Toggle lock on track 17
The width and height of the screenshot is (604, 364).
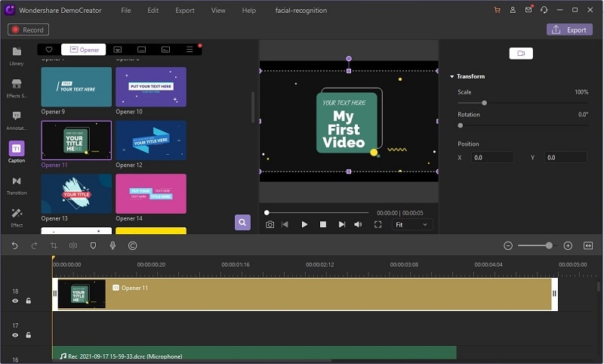click(x=29, y=335)
